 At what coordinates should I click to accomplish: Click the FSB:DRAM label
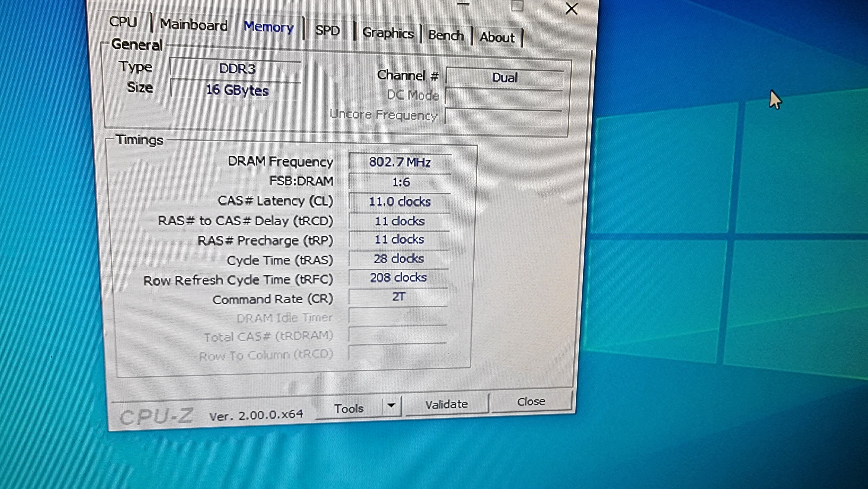(301, 181)
